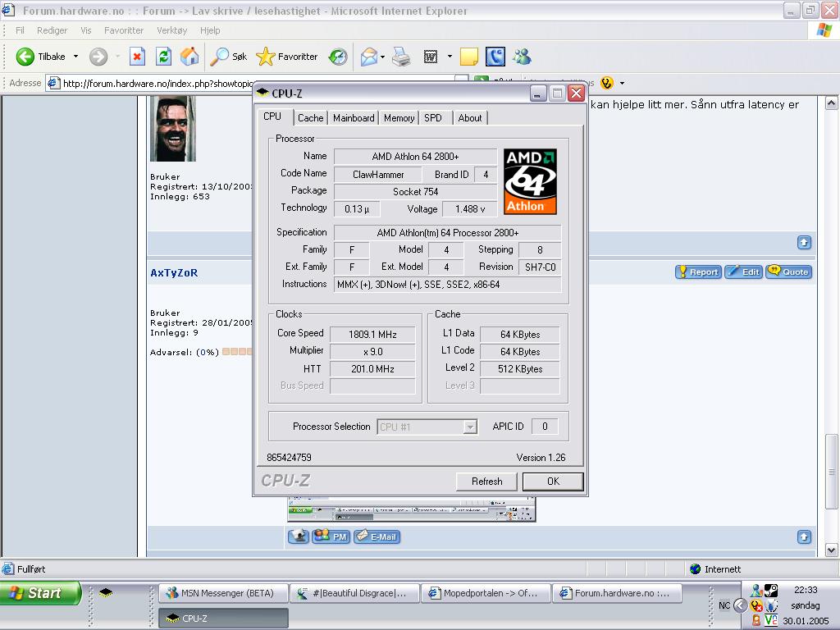Switch to the SPD tab
The height and width of the screenshot is (630, 840).
point(433,118)
